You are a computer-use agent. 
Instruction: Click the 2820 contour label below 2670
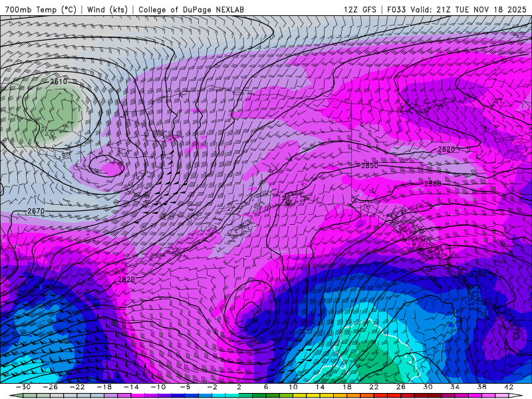[x=126, y=279]
